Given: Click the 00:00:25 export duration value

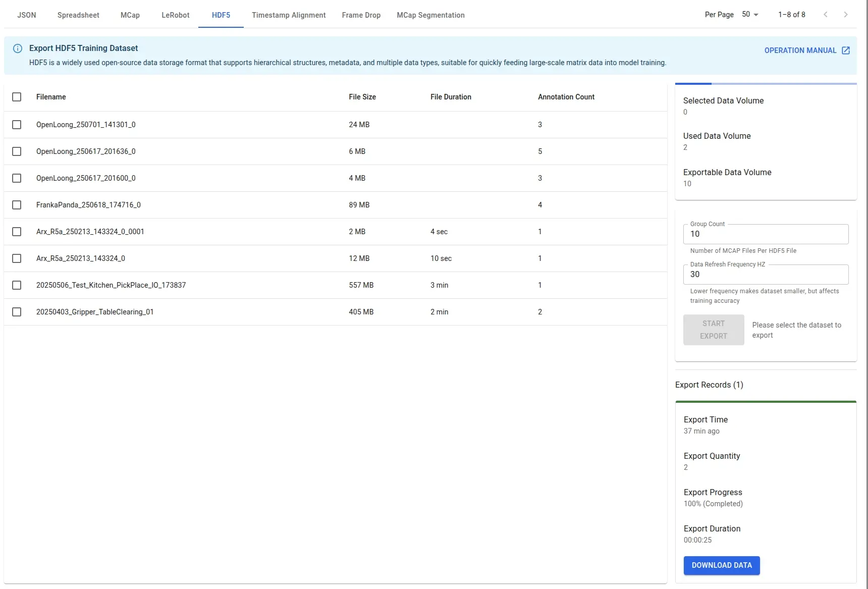Looking at the screenshot, I should (697, 540).
